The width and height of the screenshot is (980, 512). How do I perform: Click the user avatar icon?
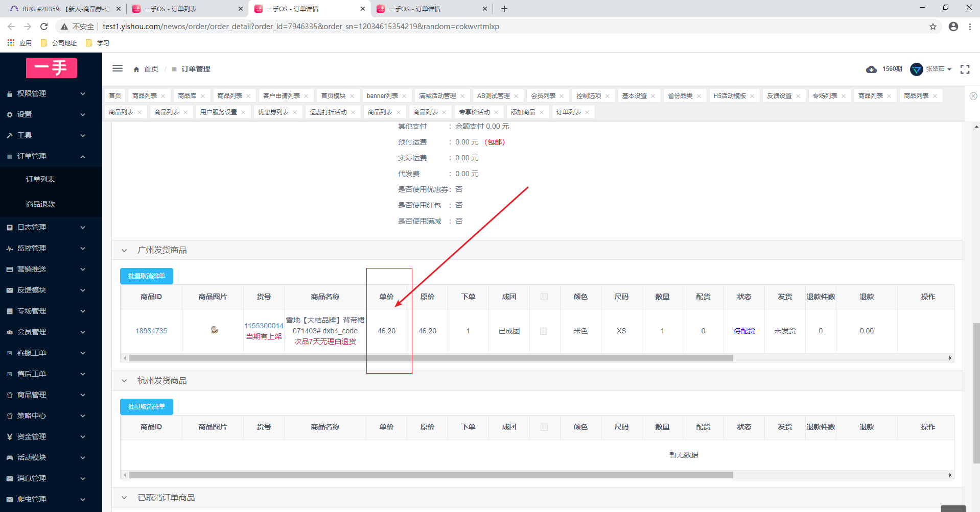pyautogui.click(x=916, y=69)
